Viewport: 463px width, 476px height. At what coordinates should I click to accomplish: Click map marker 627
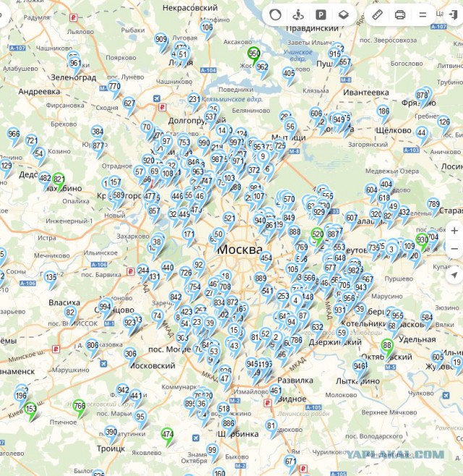pyautogui.click(x=129, y=103)
